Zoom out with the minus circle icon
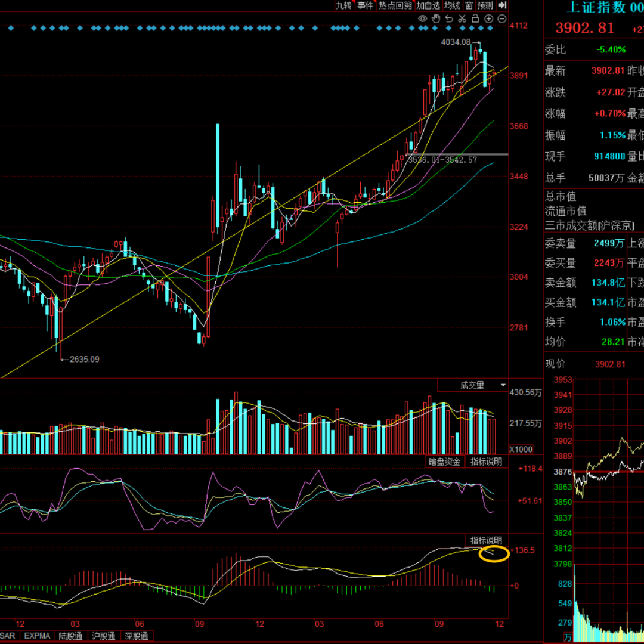Image resolution: width=644 pixels, height=644 pixels. click(x=501, y=19)
